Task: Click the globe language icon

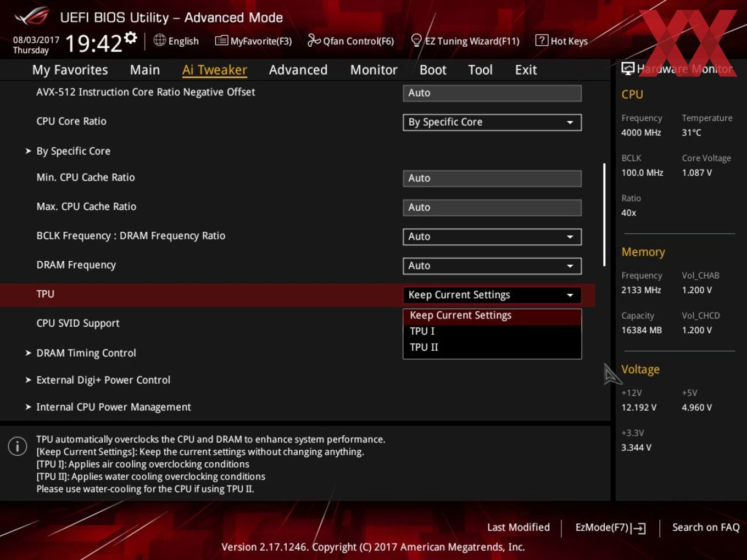Action: point(159,40)
